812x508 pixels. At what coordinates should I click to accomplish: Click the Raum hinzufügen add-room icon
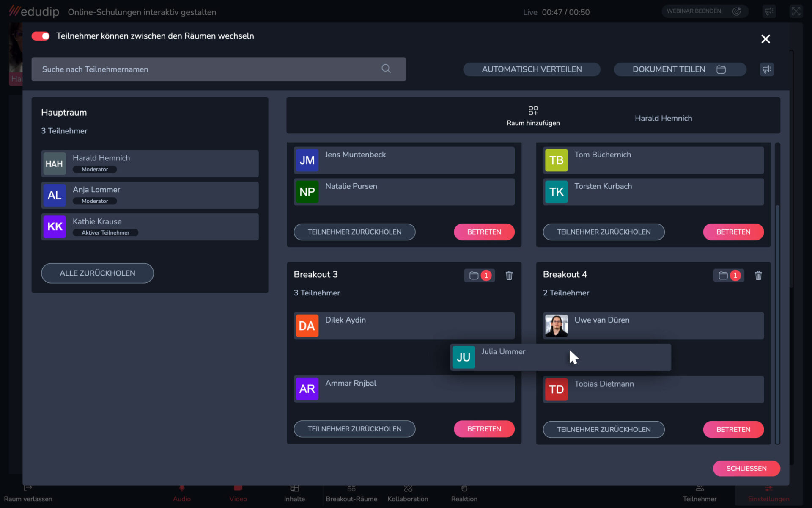coord(533,110)
